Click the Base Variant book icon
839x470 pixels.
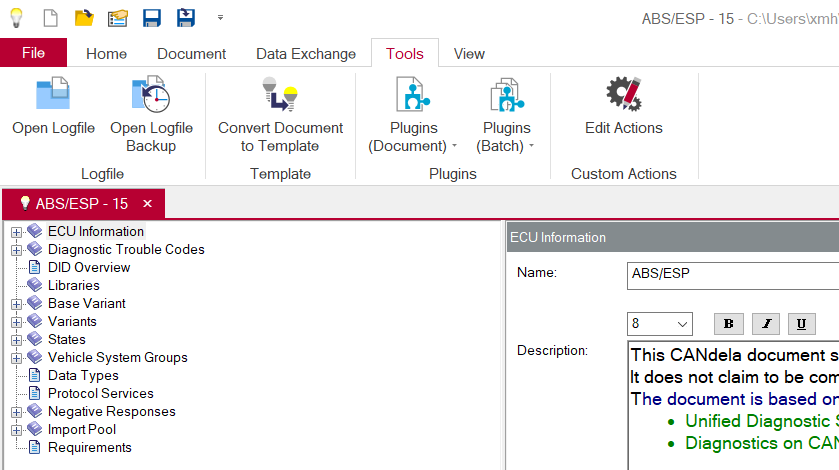[35, 303]
